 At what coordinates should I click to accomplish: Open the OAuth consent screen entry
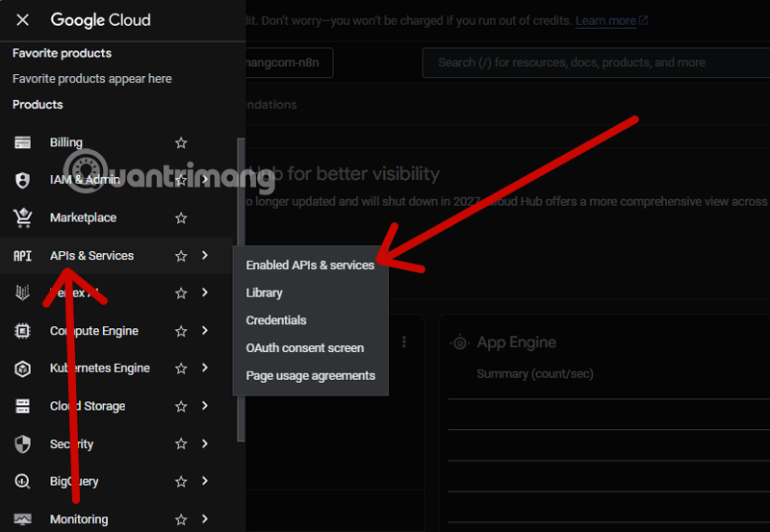305,348
